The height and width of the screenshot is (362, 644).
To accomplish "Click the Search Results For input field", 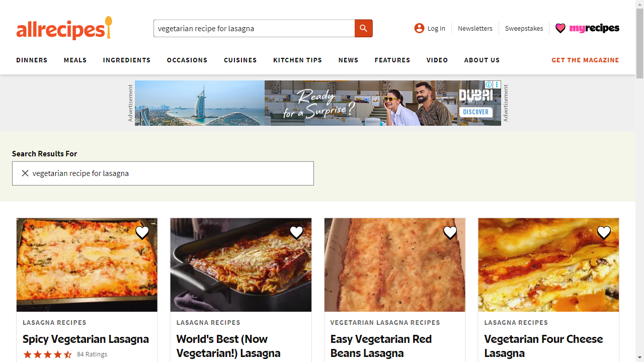I will coord(163,173).
